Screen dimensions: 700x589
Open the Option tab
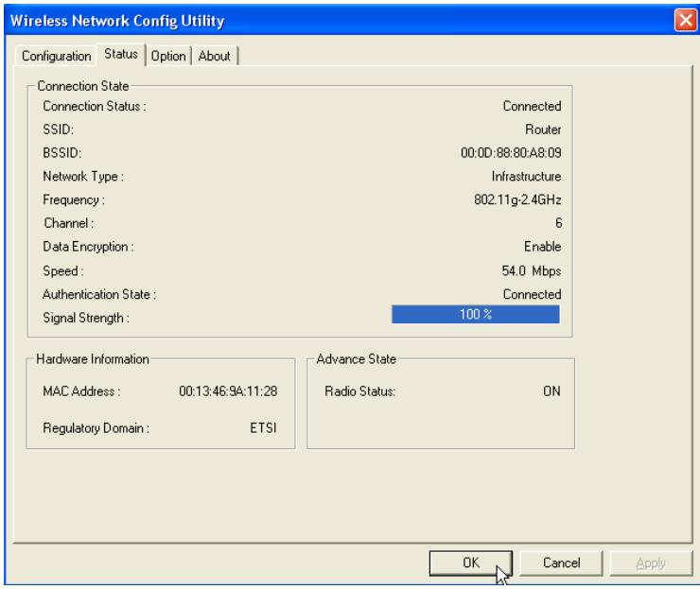pyautogui.click(x=168, y=56)
